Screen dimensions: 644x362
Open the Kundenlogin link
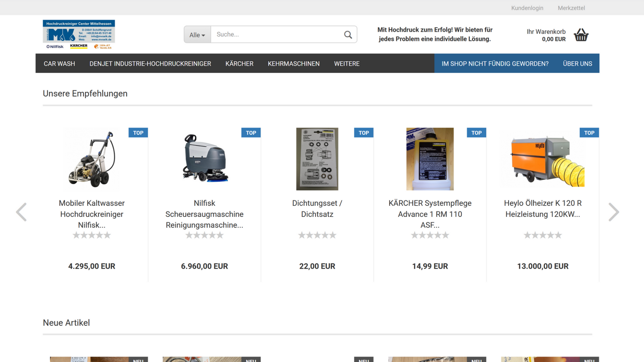click(527, 8)
